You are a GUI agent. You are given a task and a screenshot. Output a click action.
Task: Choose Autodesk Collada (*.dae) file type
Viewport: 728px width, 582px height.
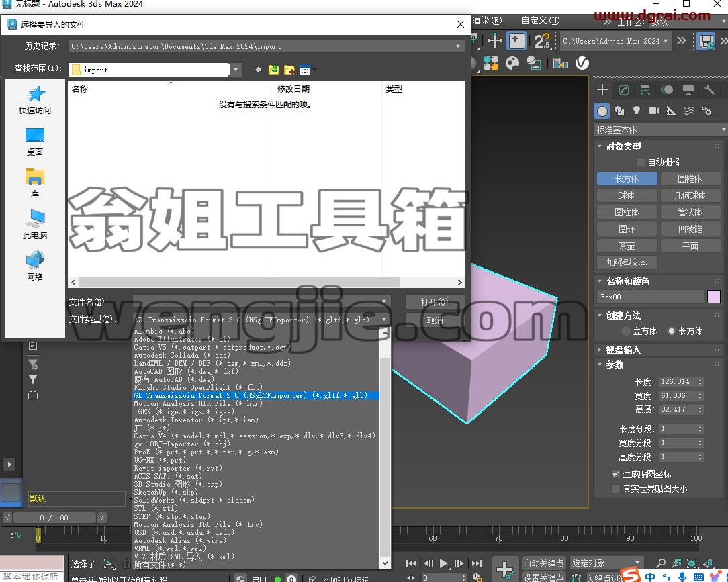coord(182,355)
